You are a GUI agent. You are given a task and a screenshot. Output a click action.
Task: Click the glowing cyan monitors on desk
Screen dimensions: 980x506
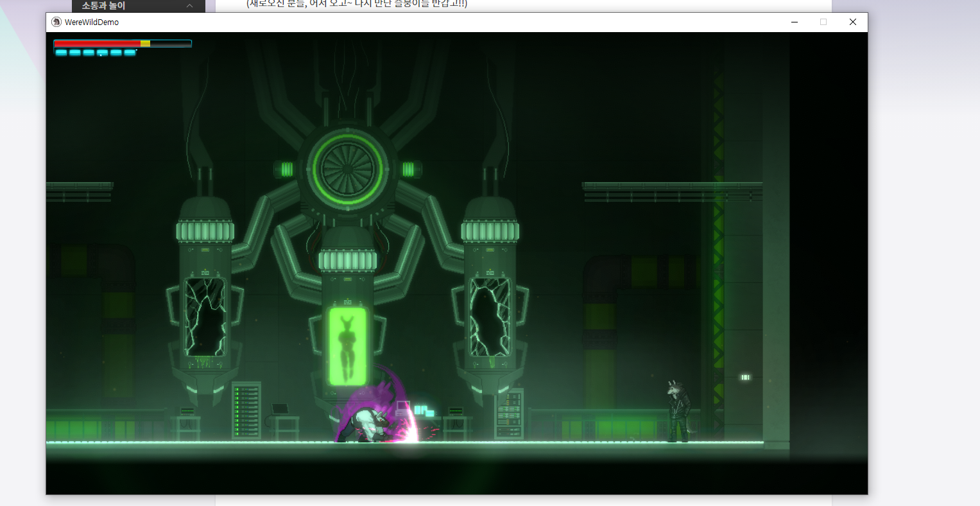[424, 410]
